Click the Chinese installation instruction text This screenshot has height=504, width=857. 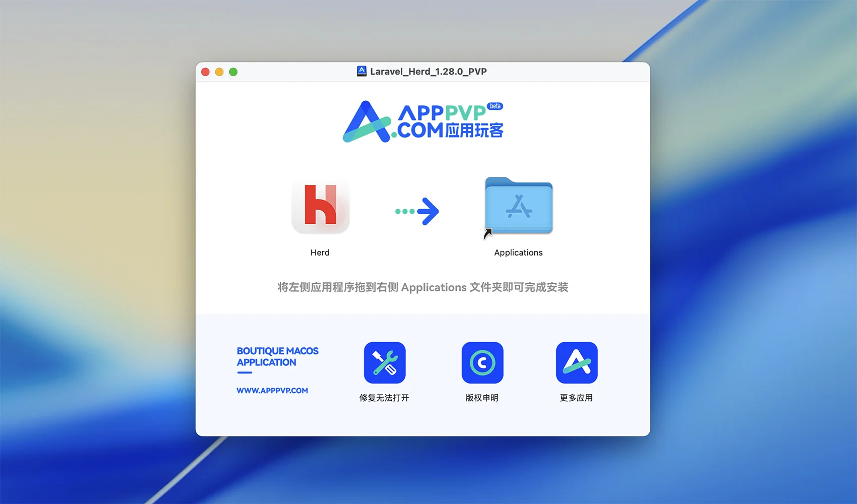click(422, 287)
